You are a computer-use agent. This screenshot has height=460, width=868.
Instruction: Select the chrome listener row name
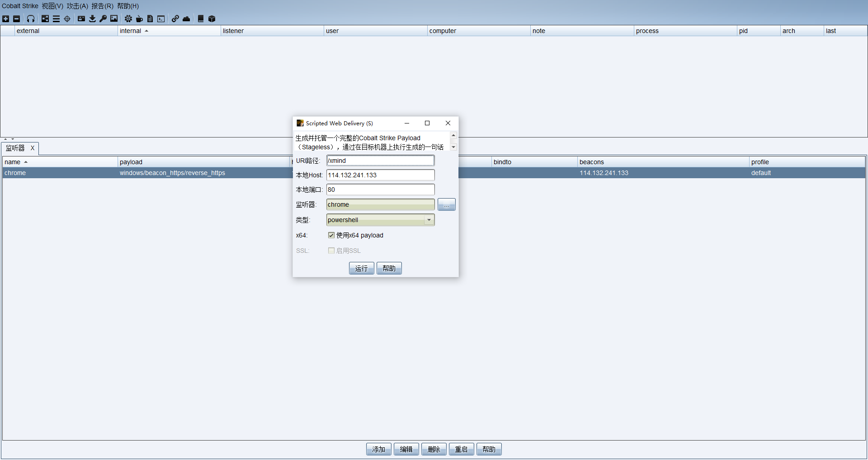pos(15,173)
